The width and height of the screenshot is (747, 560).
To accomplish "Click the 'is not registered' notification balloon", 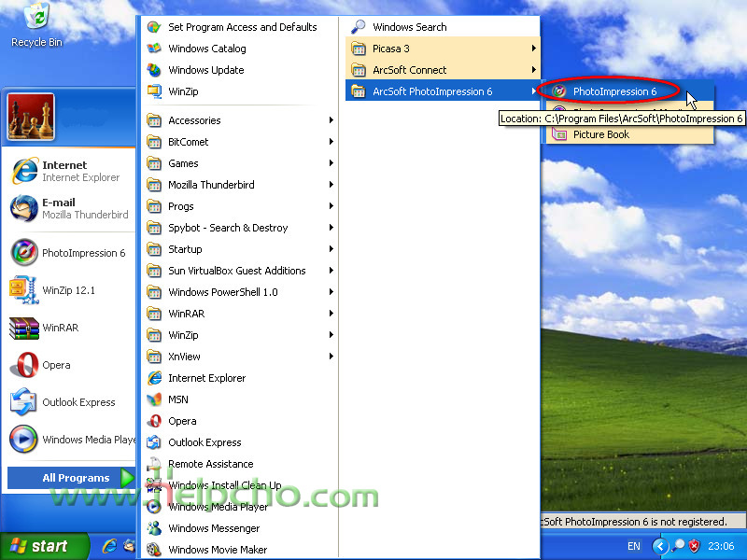I will pos(643,522).
